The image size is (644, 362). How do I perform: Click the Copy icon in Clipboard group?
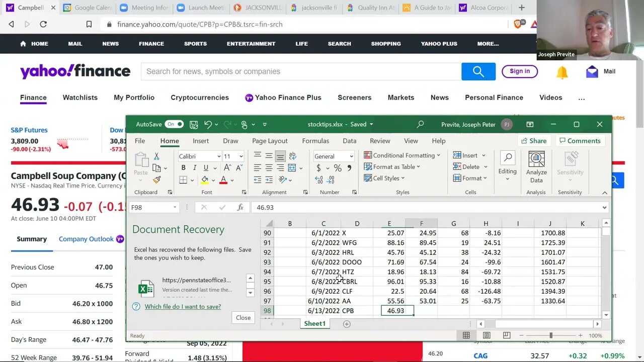[156, 168]
